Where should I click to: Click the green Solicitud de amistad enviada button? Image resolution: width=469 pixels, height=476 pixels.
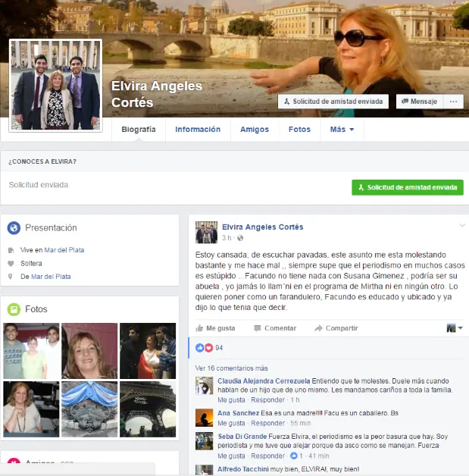[x=408, y=187]
